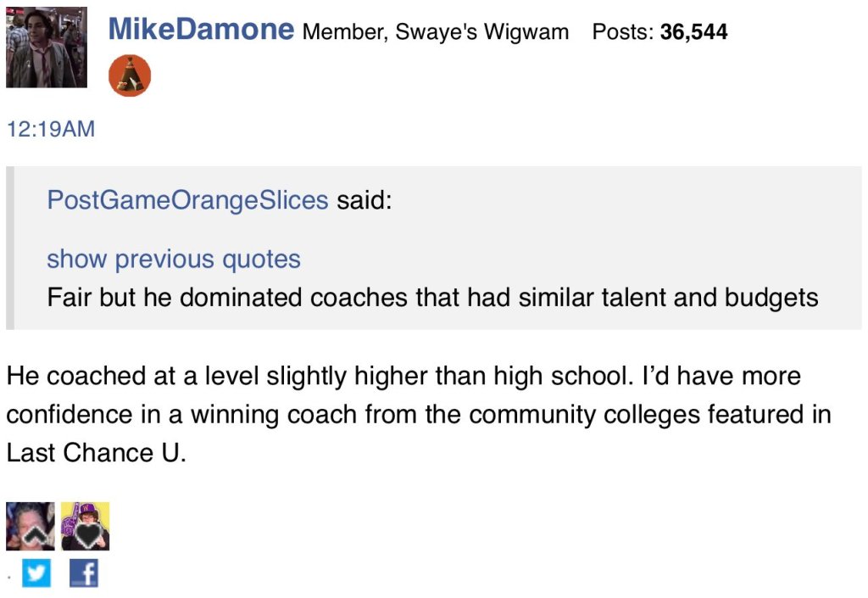Share this post on Facebook

[83, 574]
